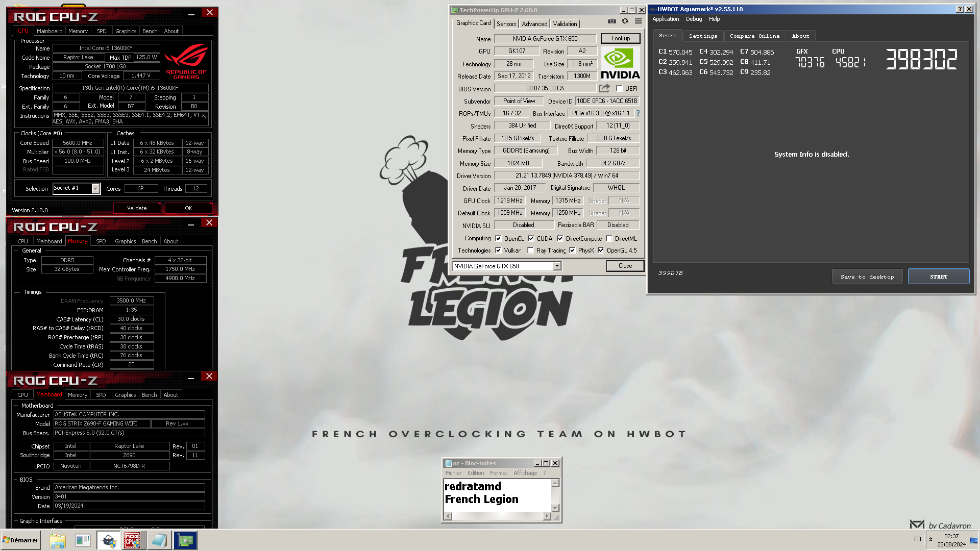
Task: Toggle the Vulkan checkbox
Action: [x=498, y=250]
